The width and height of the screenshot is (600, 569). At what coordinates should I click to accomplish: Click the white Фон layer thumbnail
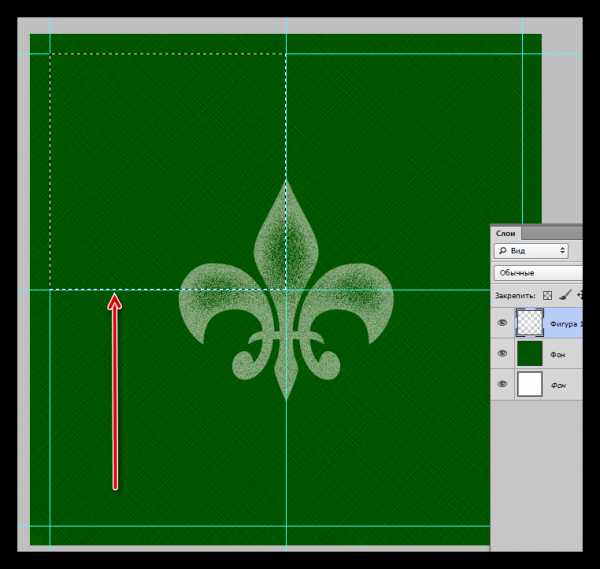tap(528, 384)
